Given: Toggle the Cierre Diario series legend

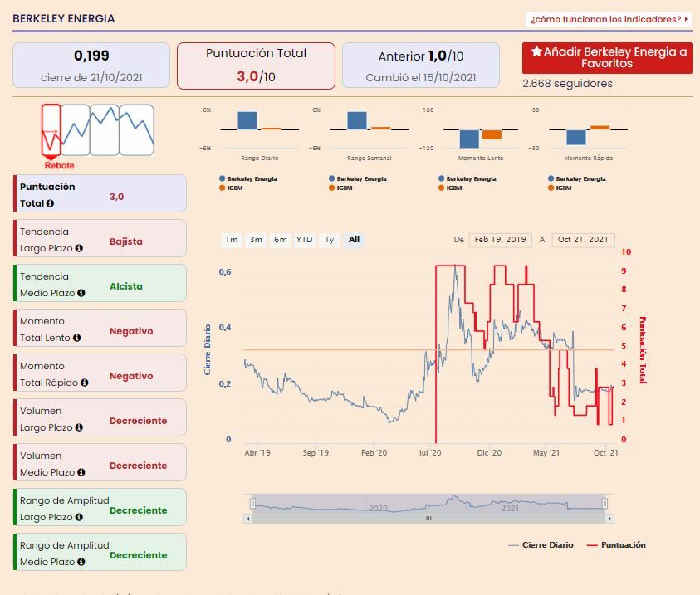Looking at the screenshot, I should point(541,544).
